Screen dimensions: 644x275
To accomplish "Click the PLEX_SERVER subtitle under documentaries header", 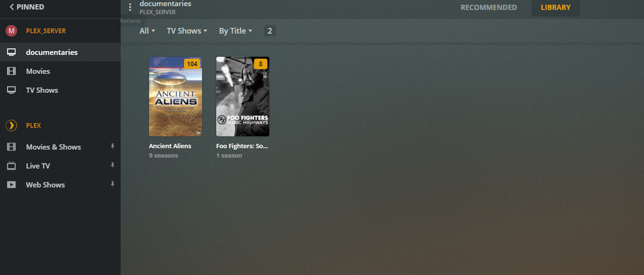I will click(x=158, y=12).
